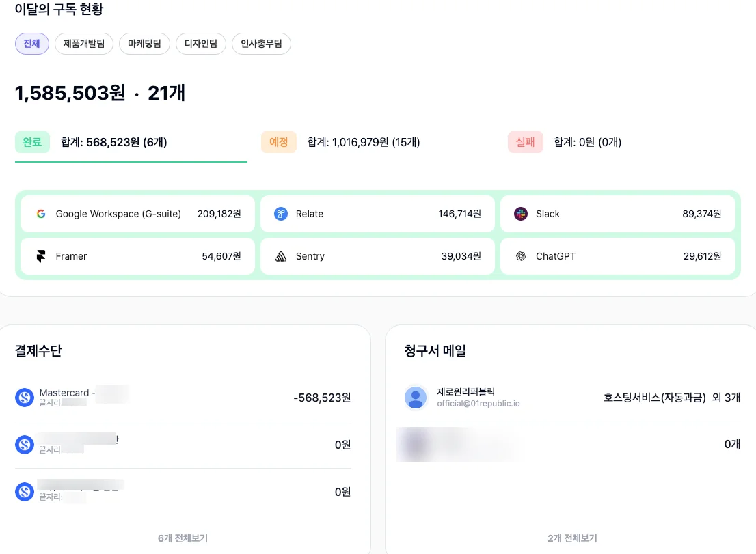Click the third payment method circle icon

tap(25, 491)
